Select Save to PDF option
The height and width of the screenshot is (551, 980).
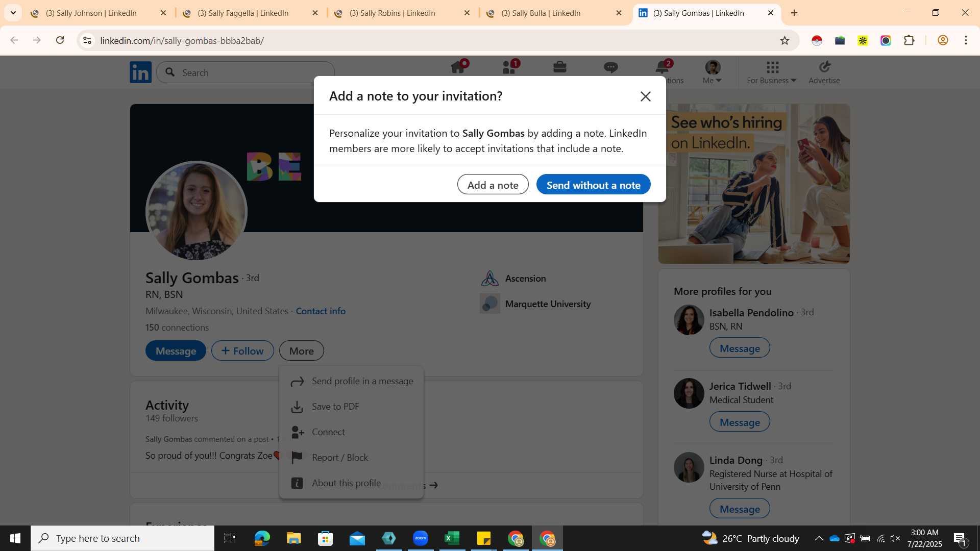coord(352,407)
